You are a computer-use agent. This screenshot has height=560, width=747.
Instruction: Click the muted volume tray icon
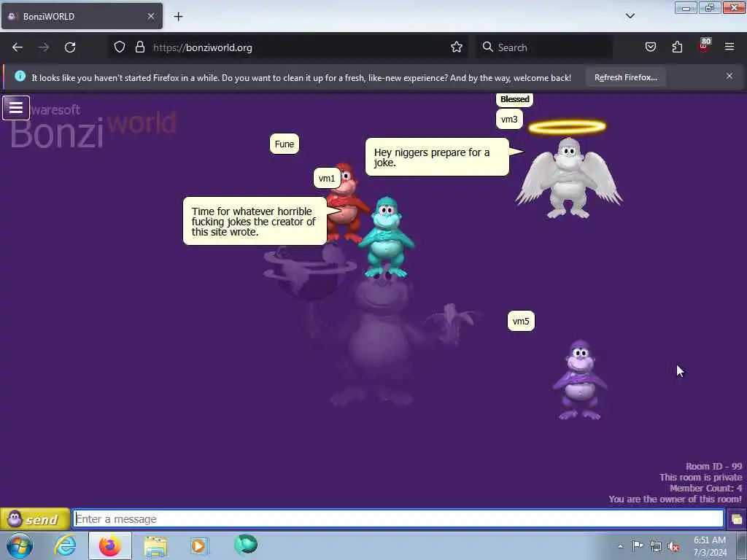pyautogui.click(x=673, y=547)
